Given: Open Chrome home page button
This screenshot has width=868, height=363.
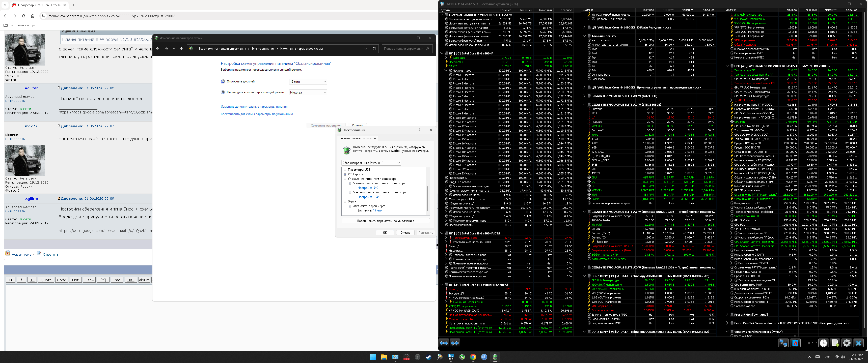Looking at the screenshot, I should pyautogui.click(x=33, y=16).
